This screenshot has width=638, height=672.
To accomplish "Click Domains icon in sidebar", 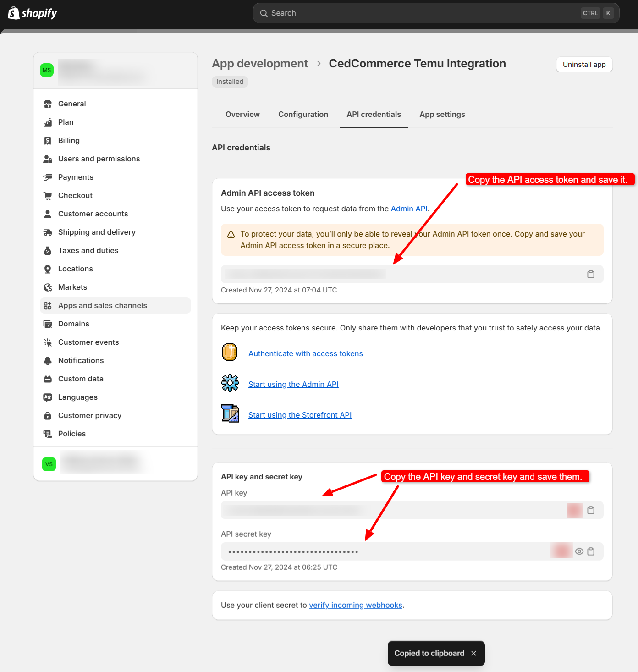I will pyautogui.click(x=48, y=324).
